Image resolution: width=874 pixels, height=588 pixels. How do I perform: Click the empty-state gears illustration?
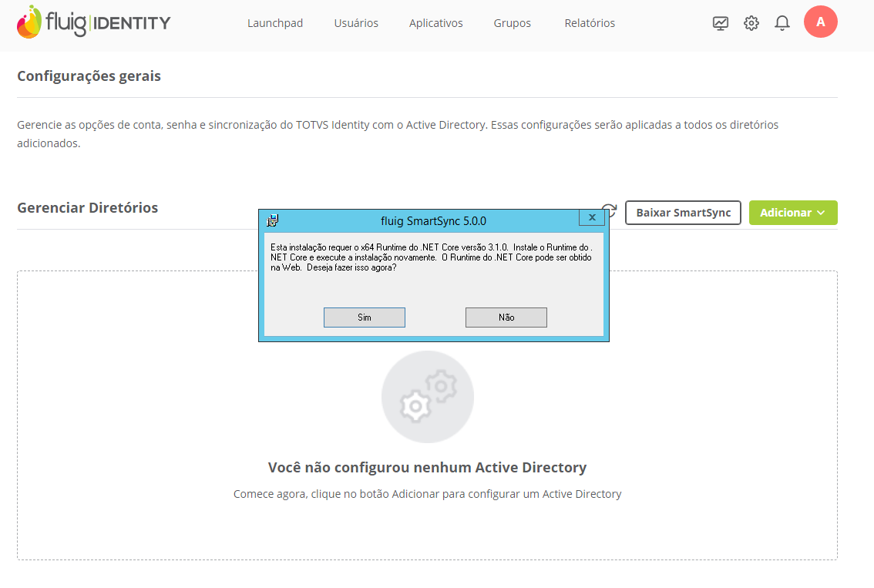[x=428, y=397]
